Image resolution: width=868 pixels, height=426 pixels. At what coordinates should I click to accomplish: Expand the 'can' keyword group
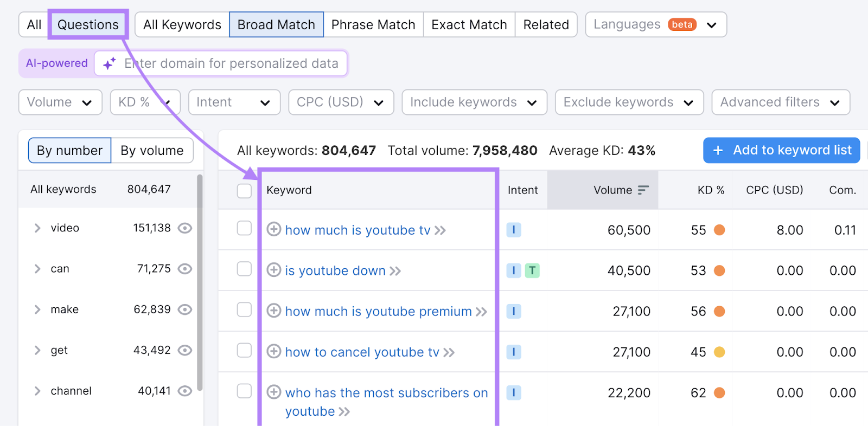pyautogui.click(x=37, y=269)
